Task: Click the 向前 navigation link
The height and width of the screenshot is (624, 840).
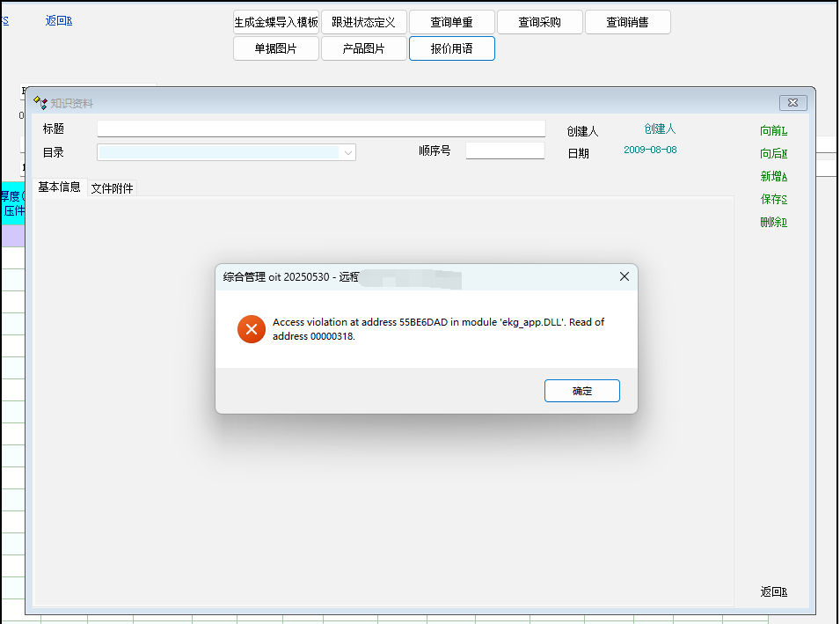Action: (773, 131)
